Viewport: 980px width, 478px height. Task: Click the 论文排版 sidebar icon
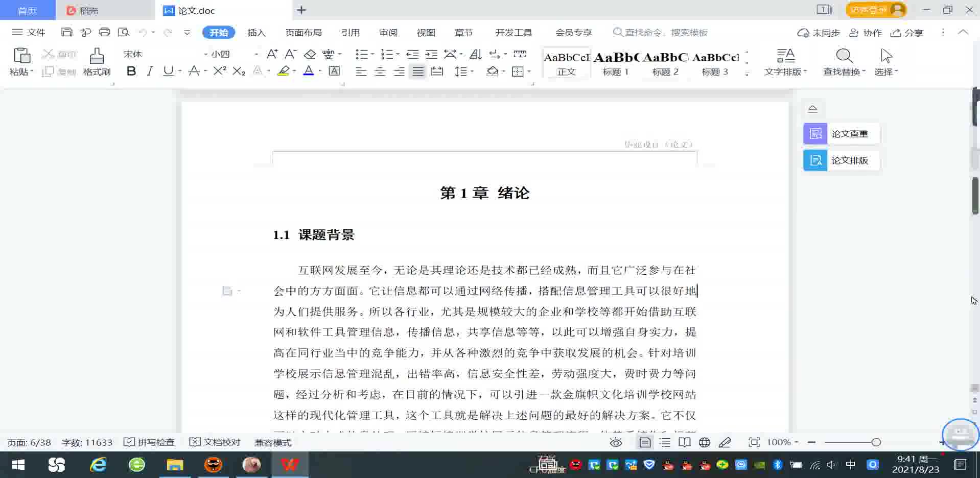click(x=815, y=160)
